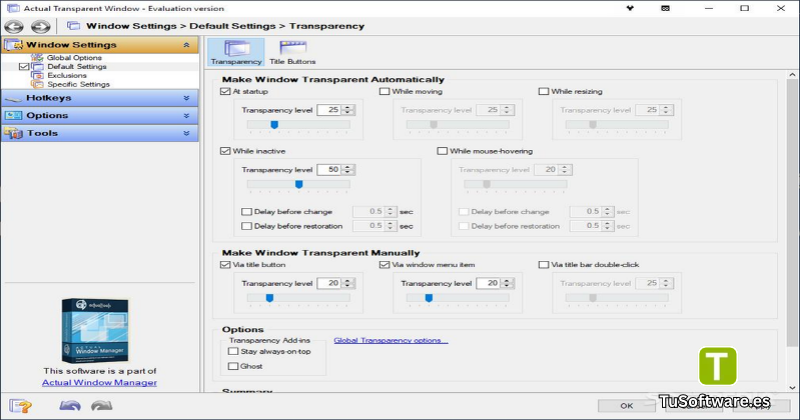Click the breadcrumb window icon before Window Settings
Screen dimensions: 800x420
coord(73,26)
